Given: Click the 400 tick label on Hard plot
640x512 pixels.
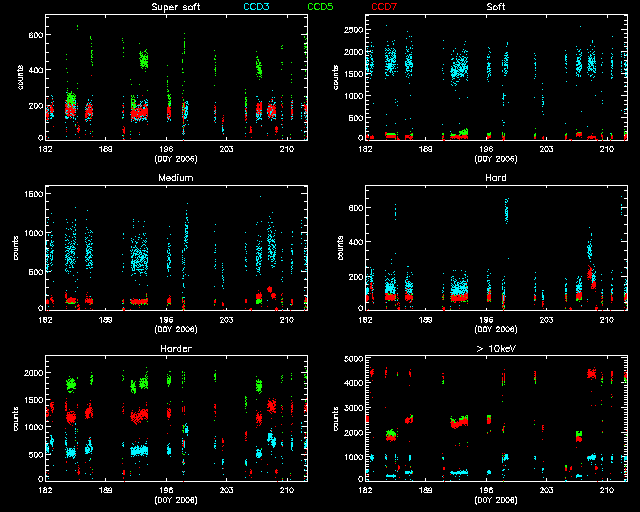Looking at the screenshot, I should coord(356,242).
